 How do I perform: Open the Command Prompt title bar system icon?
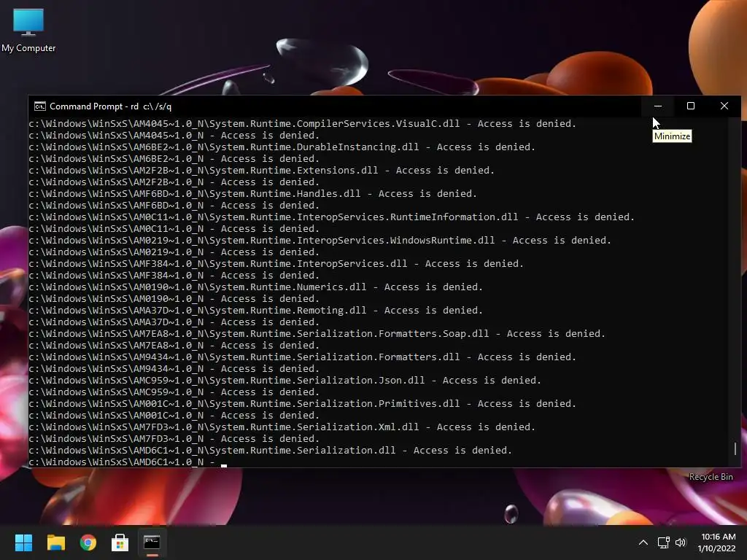coord(40,106)
